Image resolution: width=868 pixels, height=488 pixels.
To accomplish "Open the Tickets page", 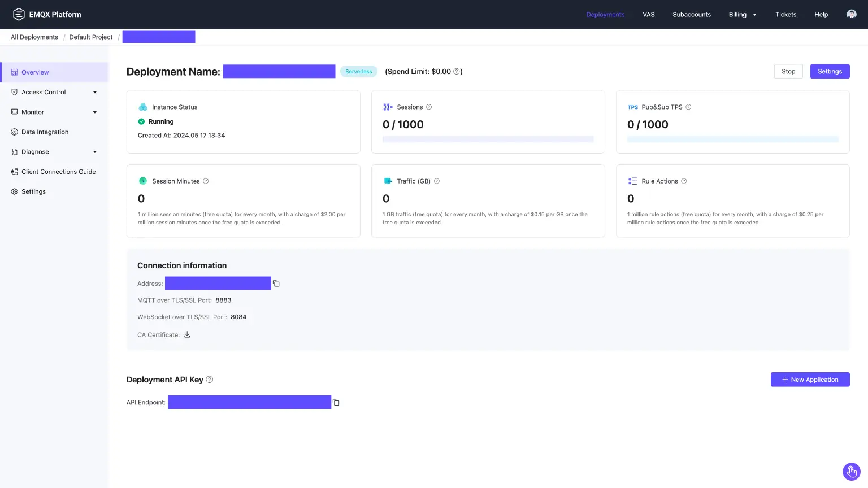I will tap(785, 14).
